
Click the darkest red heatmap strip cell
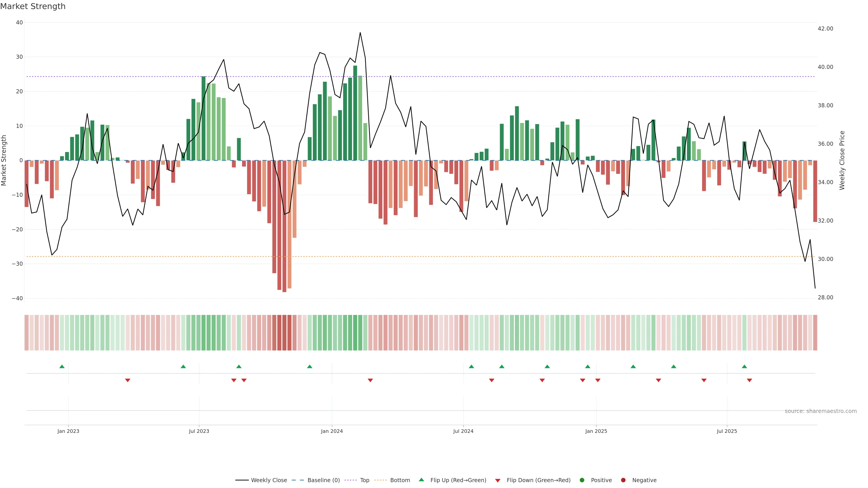pos(284,333)
